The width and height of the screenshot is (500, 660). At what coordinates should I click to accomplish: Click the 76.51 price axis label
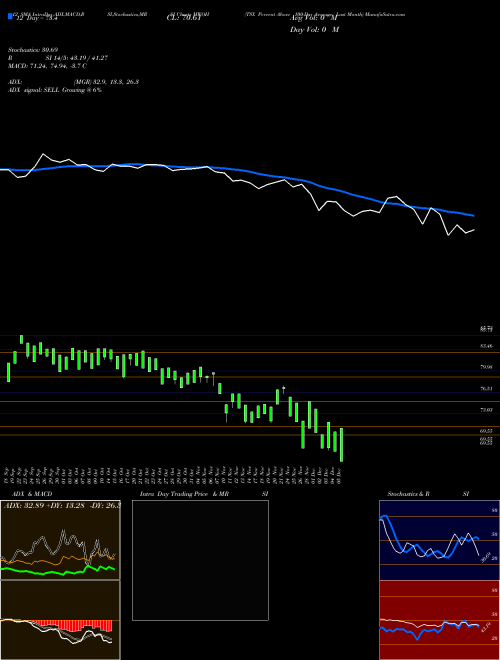coord(486,389)
